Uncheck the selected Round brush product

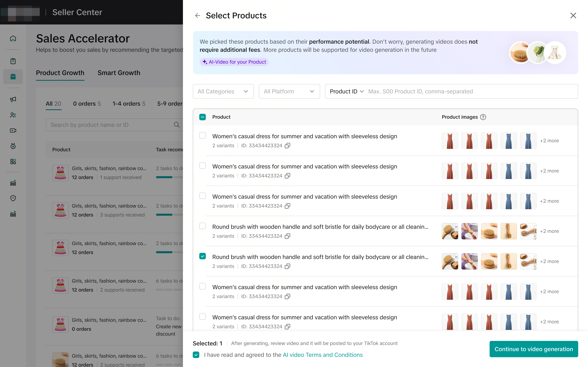coord(202,256)
